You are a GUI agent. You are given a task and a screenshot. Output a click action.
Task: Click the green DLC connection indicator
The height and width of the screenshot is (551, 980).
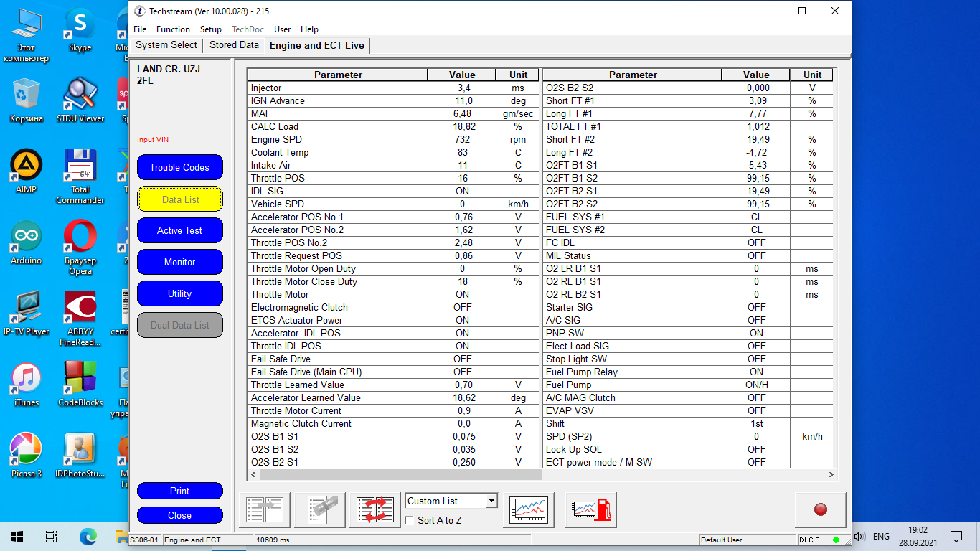tap(836, 540)
